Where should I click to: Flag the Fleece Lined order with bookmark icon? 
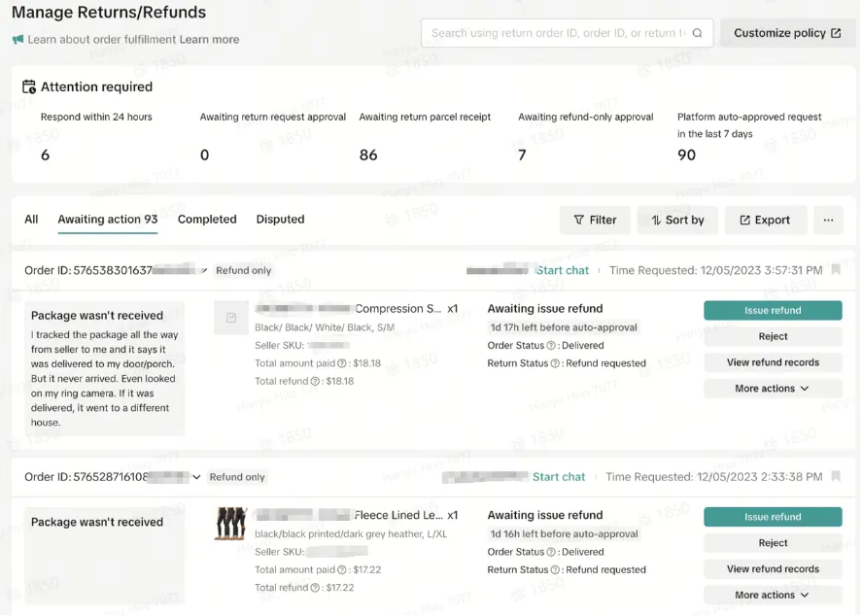click(x=836, y=476)
